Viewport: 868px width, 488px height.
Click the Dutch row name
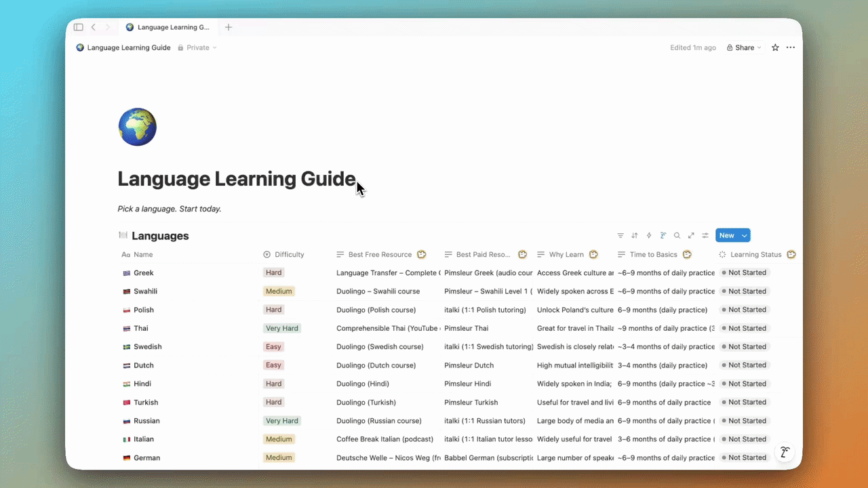(144, 365)
